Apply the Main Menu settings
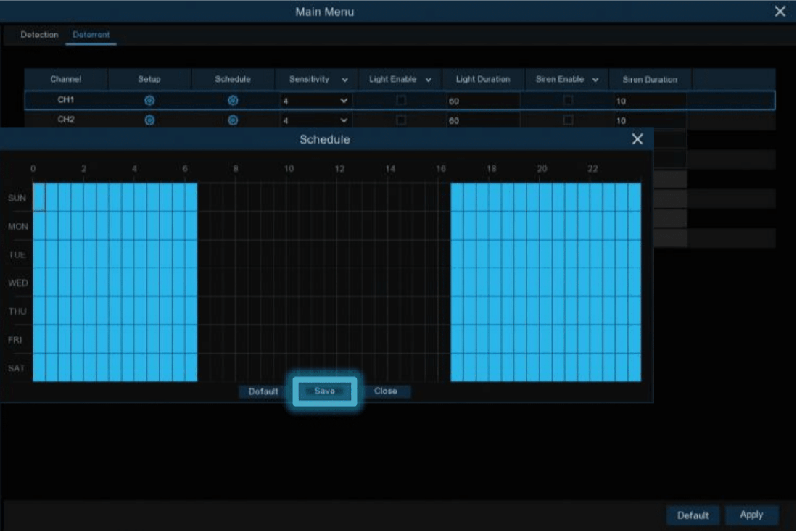The image size is (797, 532). click(751, 515)
